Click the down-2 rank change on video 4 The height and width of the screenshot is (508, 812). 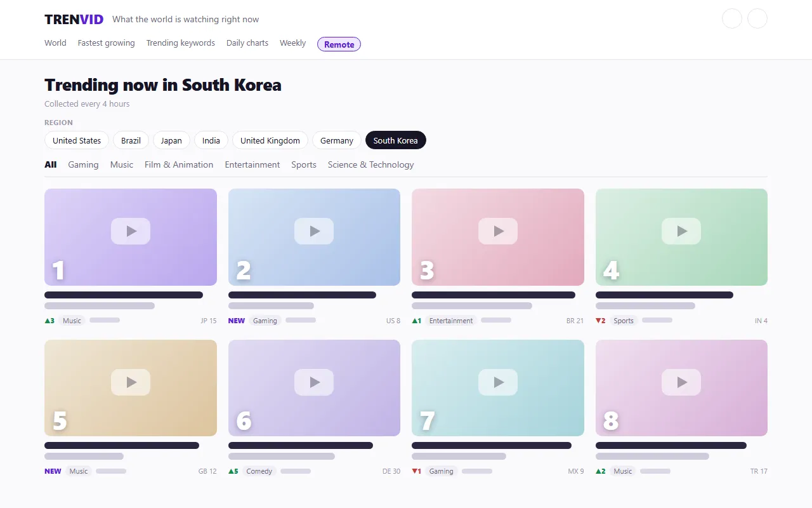click(601, 321)
